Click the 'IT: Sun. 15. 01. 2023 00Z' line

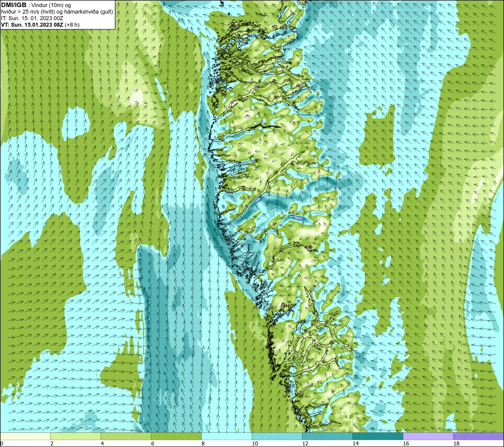(x=32, y=18)
